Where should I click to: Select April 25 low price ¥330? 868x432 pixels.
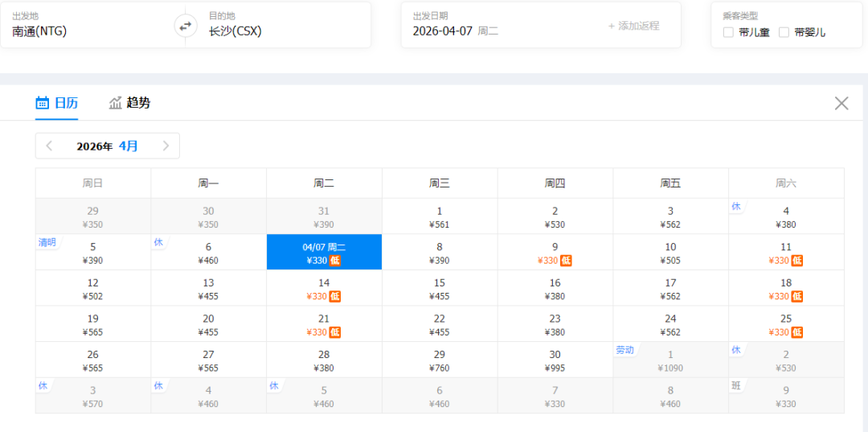786,324
